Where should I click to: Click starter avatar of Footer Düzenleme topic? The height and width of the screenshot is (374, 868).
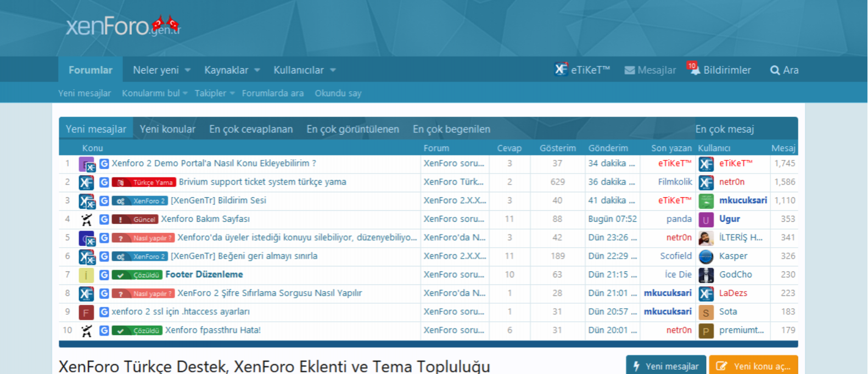pos(86,275)
